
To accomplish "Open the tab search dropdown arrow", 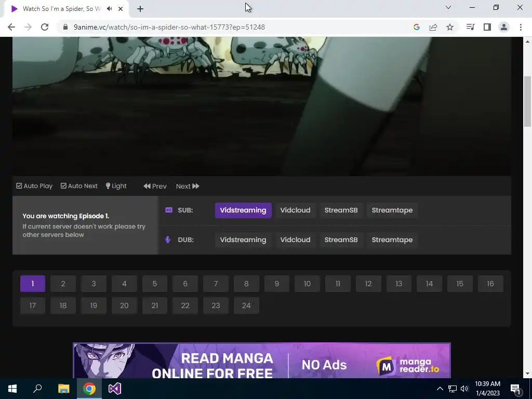I will click(x=448, y=7).
